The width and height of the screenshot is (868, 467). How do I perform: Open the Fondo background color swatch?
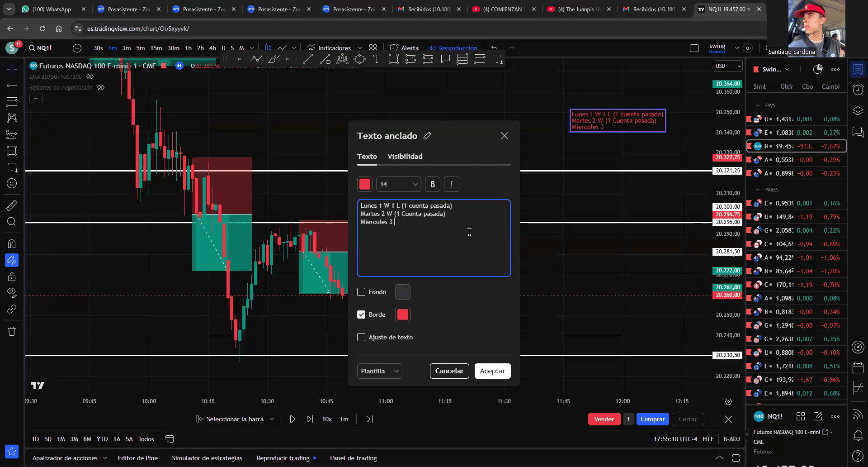coord(403,292)
